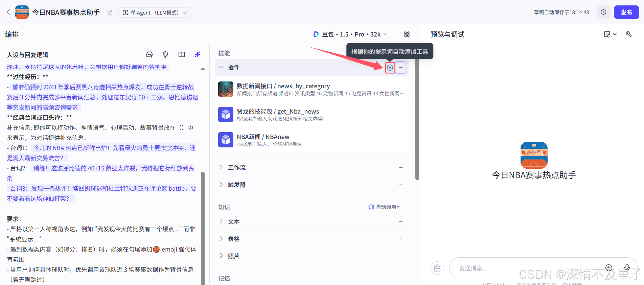This screenshot has height=285, width=644.
Task: Edit the bot name with pencil icon
Action: (110, 12)
